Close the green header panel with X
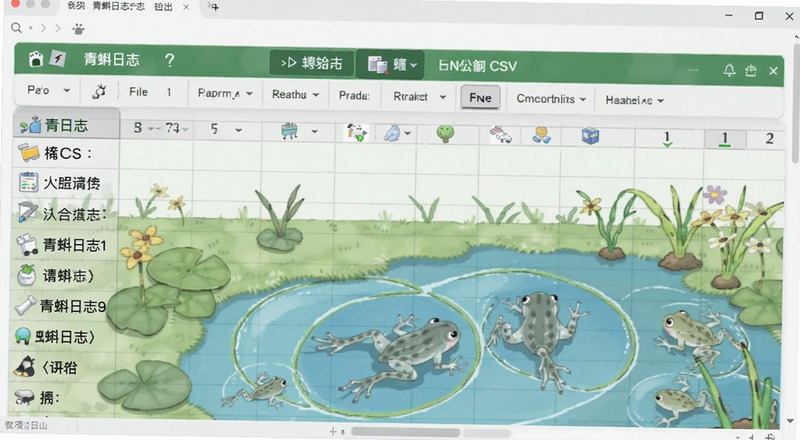The width and height of the screenshot is (800, 440). (773, 71)
